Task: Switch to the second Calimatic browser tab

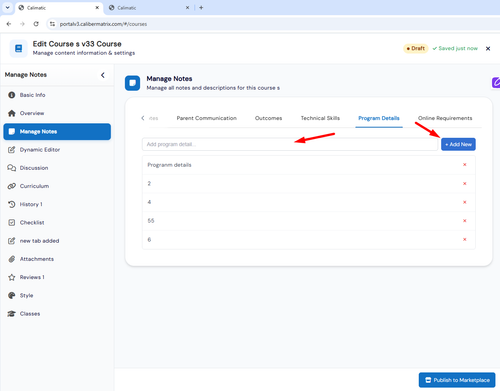Action: pos(149,8)
